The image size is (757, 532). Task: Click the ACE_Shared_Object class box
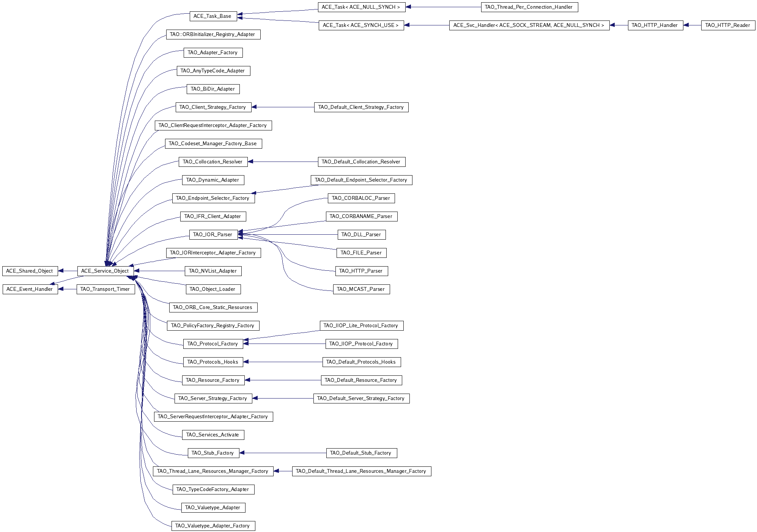[30, 271]
